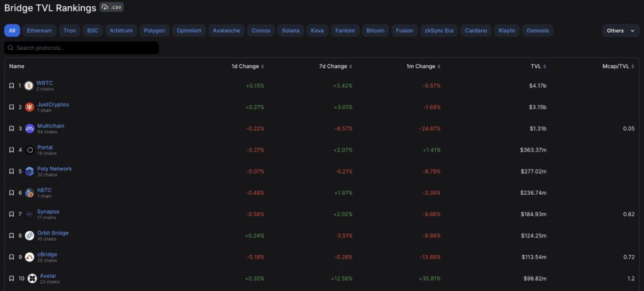This screenshot has height=291, width=644.
Task: Filter by Polygon chain
Action: click(155, 31)
